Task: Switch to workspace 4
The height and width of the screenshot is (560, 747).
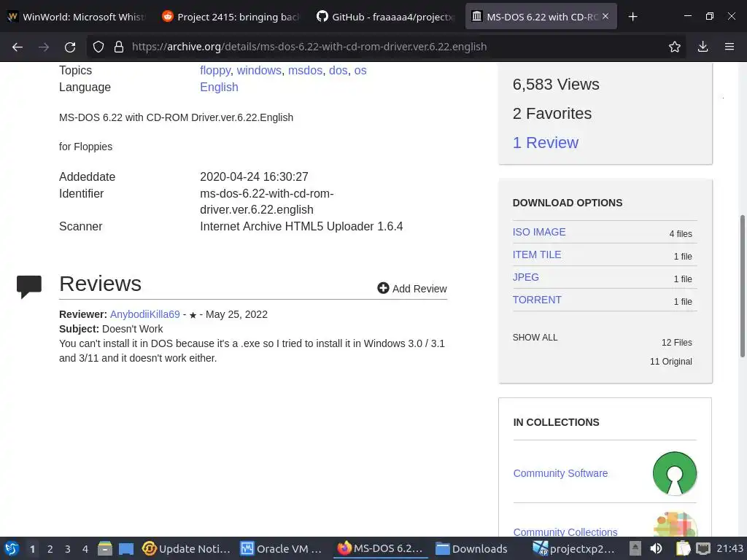Action: 85,549
